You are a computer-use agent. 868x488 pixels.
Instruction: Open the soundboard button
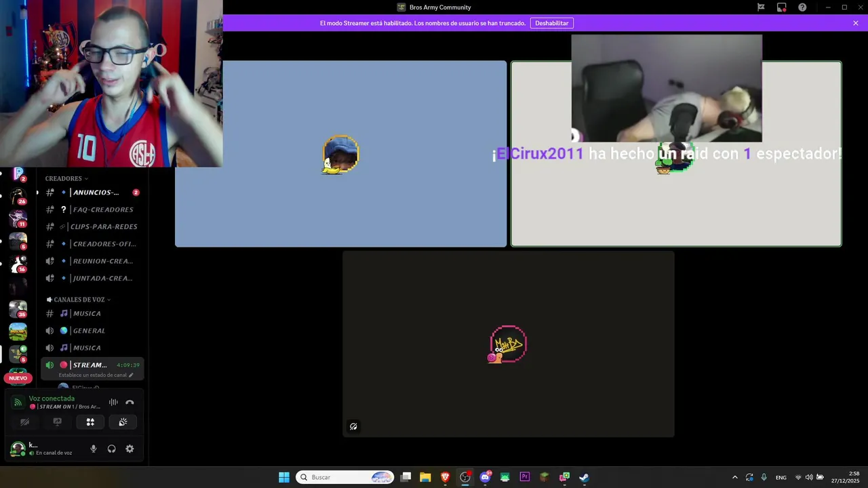(123, 422)
